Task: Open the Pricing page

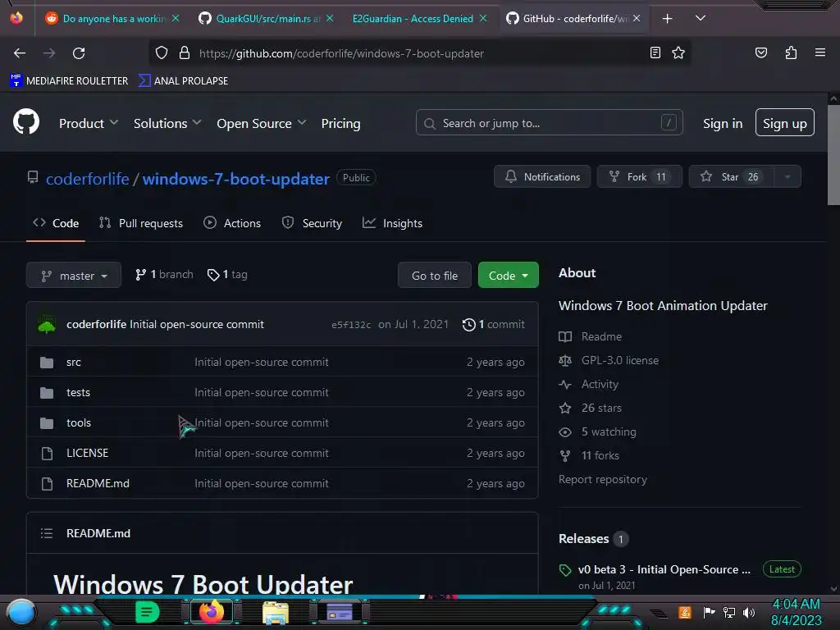Action: [340, 123]
